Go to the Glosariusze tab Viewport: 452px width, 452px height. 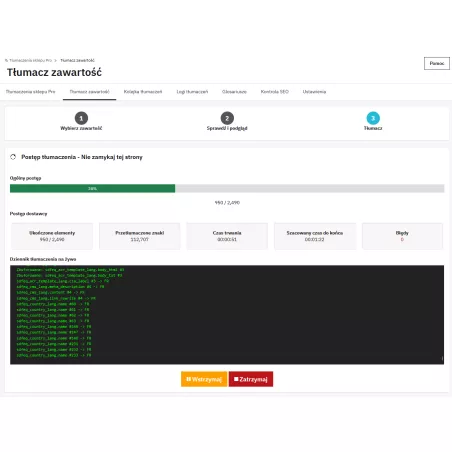tap(234, 92)
